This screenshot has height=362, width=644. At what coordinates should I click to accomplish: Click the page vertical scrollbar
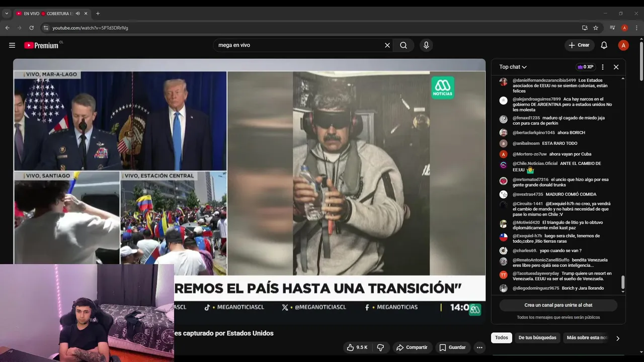[x=641, y=60]
